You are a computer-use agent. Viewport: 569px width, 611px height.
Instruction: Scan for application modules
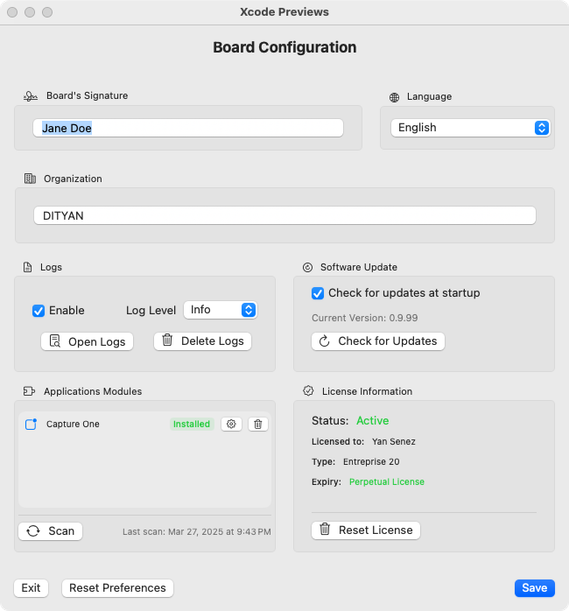[x=50, y=531]
